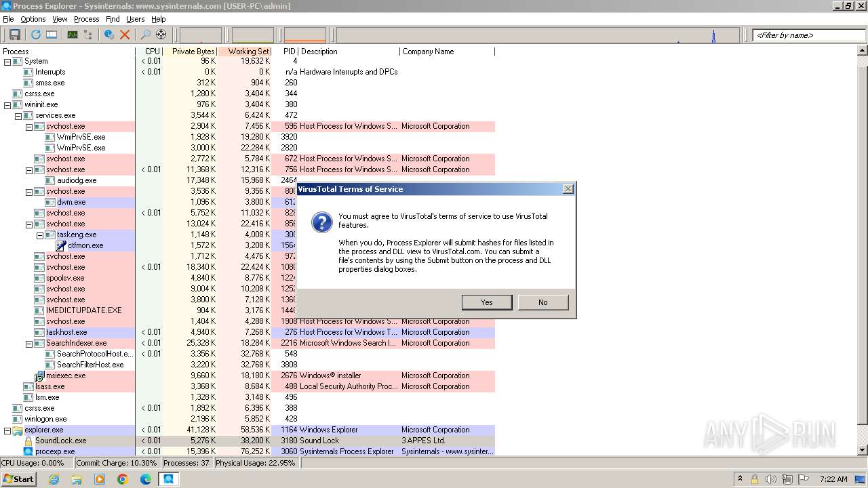Toggle the process tree view icon
The height and width of the screenshot is (488, 868).
tap(88, 35)
